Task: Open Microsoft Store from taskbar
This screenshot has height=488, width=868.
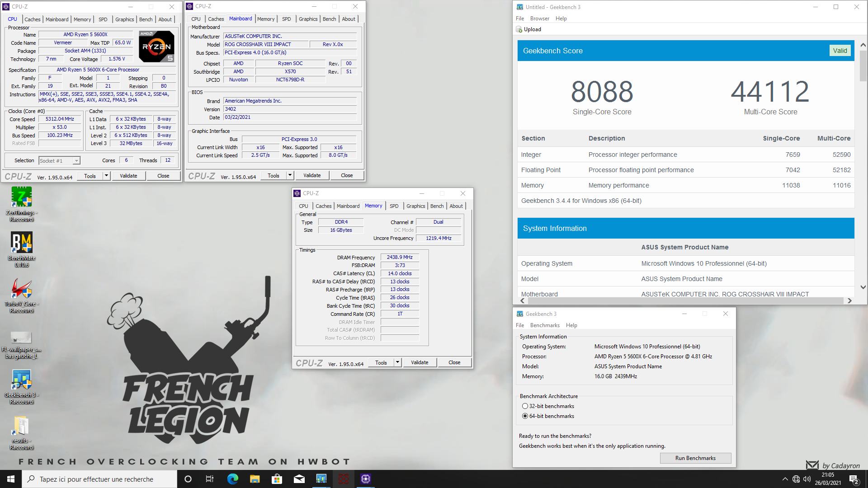Action: click(x=277, y=479)
